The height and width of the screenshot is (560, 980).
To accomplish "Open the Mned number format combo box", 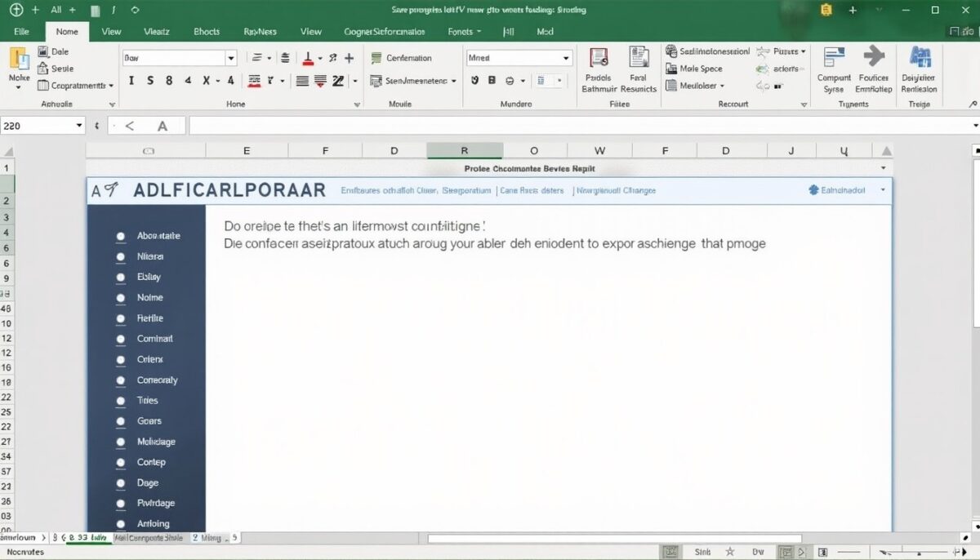I will coord(519,58).
